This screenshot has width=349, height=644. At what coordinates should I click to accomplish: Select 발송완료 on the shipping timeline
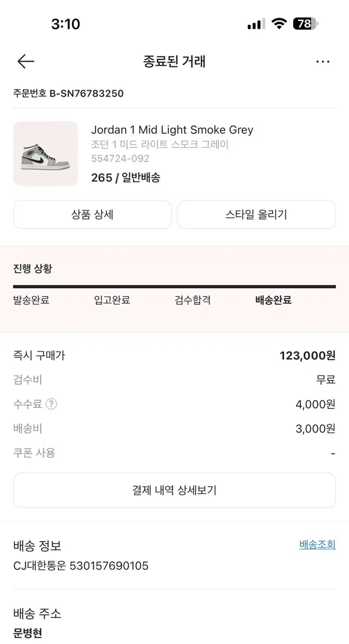(x=29, y=300)
